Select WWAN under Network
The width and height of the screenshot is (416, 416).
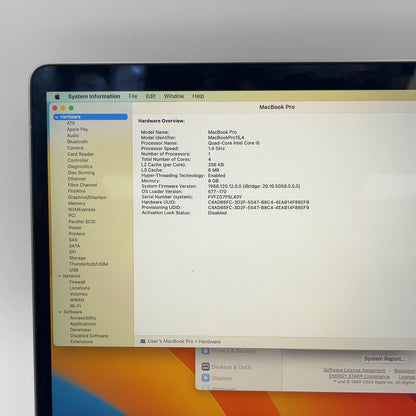point(77,300)
